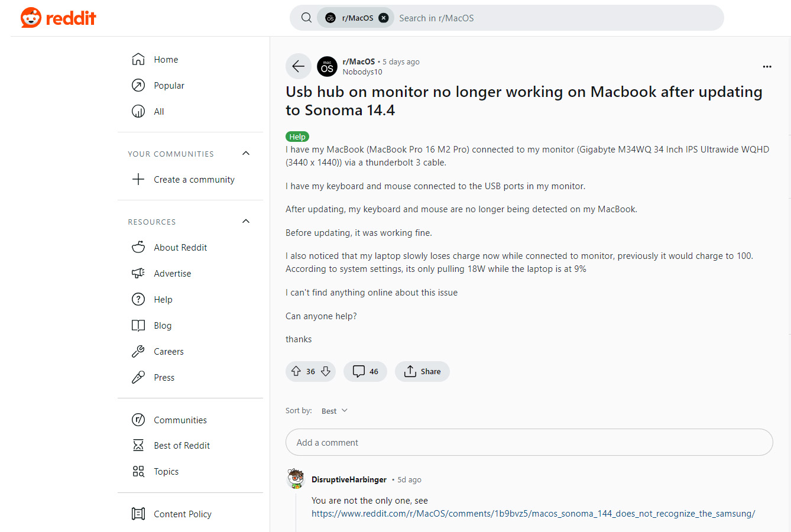Open the Sort by Best dropdown
Screen dimensions: 791x532
pos(335,411)
